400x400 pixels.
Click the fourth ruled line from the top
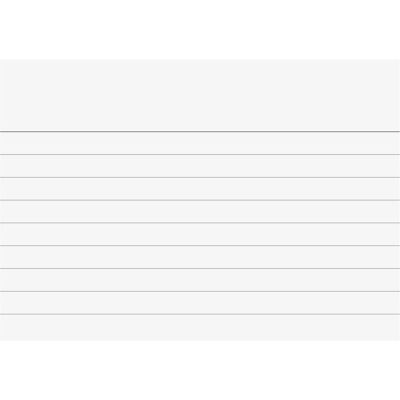click(200, 200)
